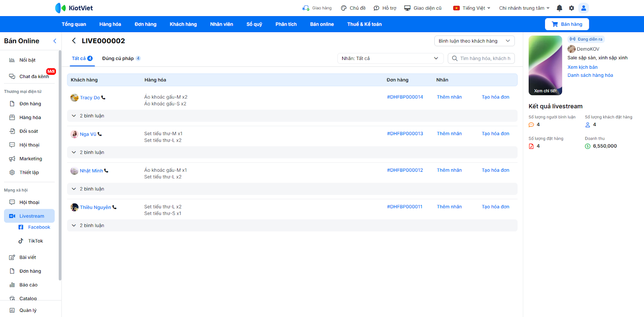Click the search field Tìm hàng hóa, khách hàng

click(x=481, y=58)
